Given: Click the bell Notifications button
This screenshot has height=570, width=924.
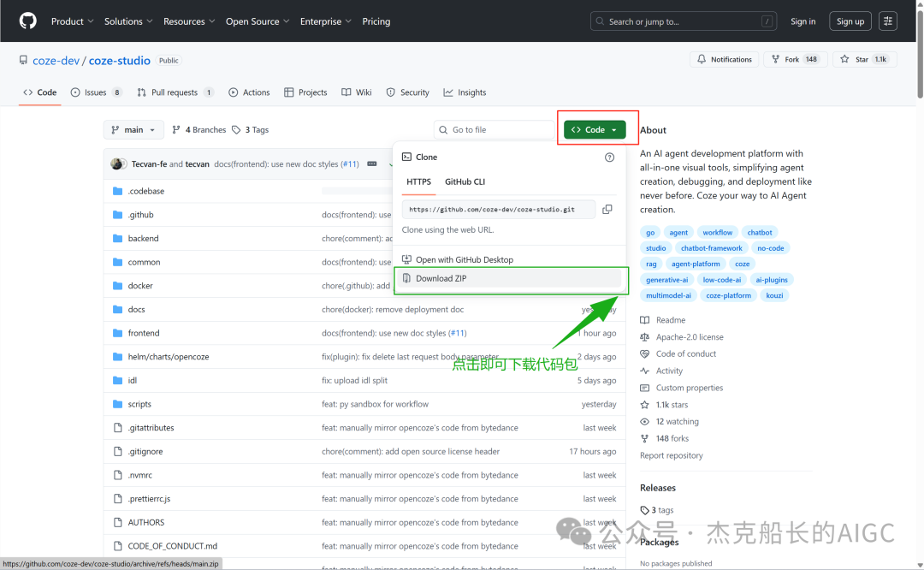Looking at the screenshot, I should pyautogui.click(x=724, y=60).
